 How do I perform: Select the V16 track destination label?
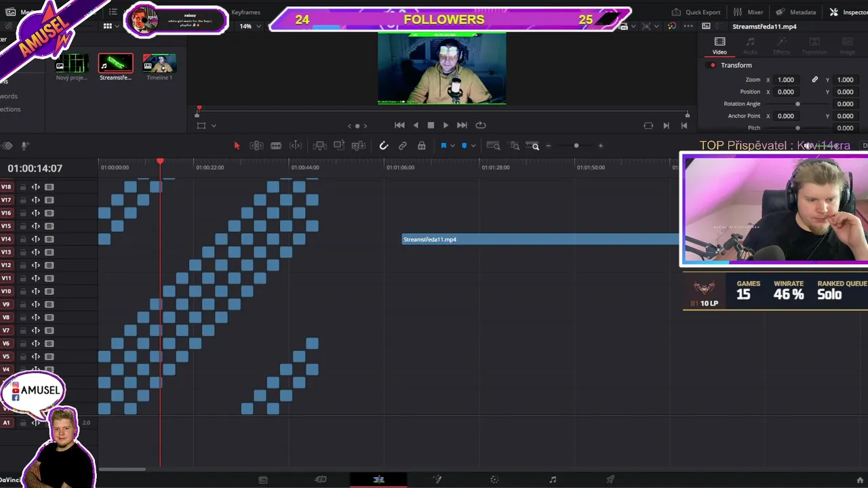tap(6, 213)
